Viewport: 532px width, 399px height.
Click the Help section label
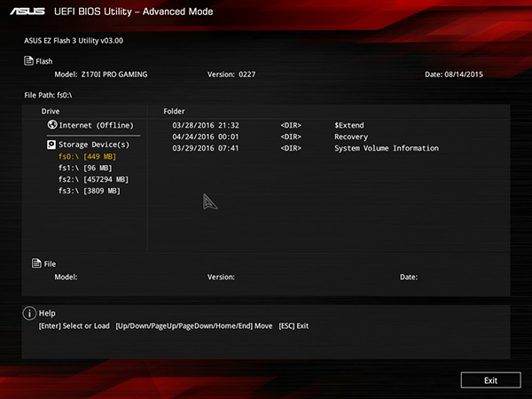pyautogui.click(x=47, y=313)
